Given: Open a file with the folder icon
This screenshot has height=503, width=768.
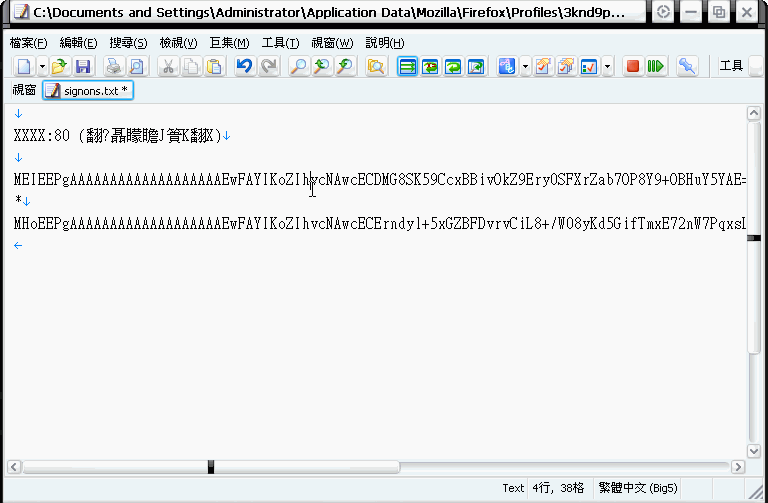Looking at the screenshot, I should (60, 66).
